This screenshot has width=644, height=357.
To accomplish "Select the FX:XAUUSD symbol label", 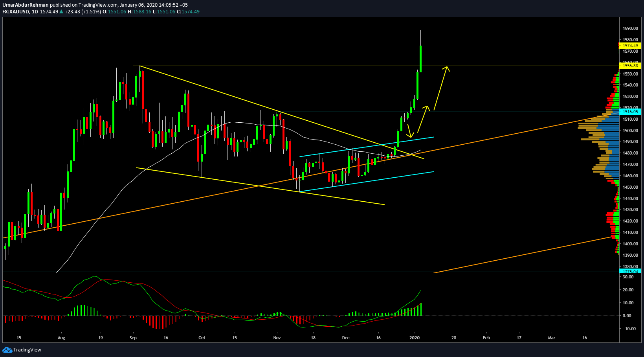I will click(16, 12).
